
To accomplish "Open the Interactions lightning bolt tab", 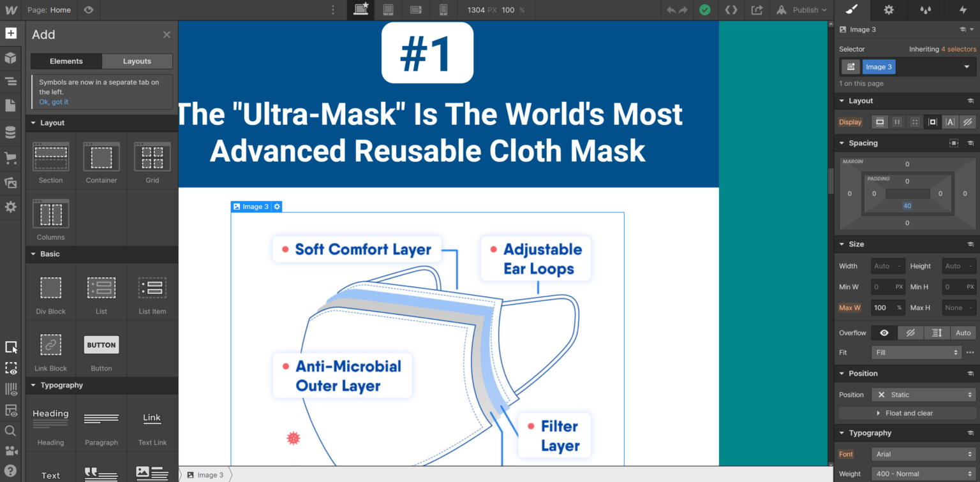I will coord(963,10).
